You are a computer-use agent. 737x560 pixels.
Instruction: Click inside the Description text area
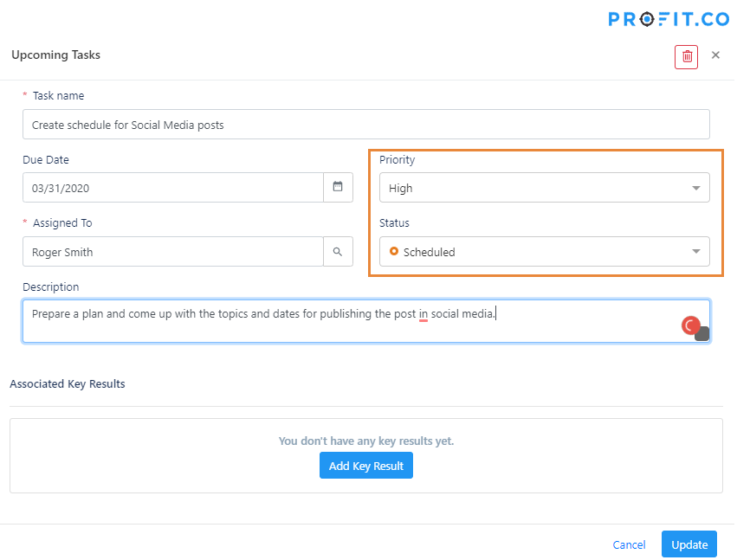click(x=367, y=322)
